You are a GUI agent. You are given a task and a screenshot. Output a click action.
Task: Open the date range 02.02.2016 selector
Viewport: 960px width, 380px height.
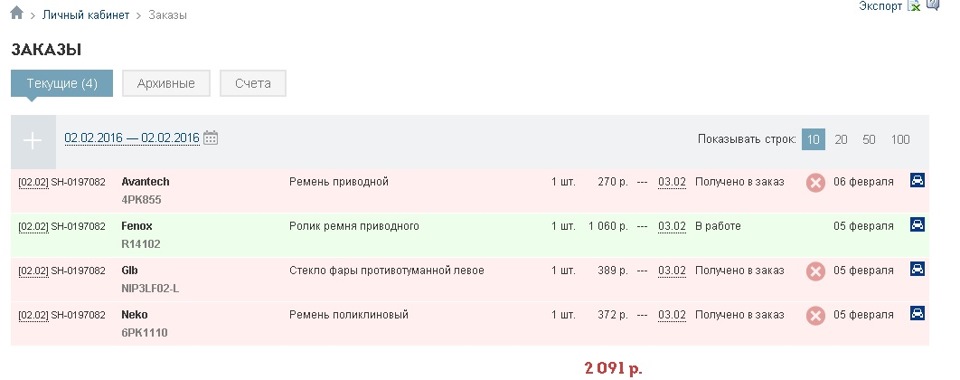[x=132, y=138]
